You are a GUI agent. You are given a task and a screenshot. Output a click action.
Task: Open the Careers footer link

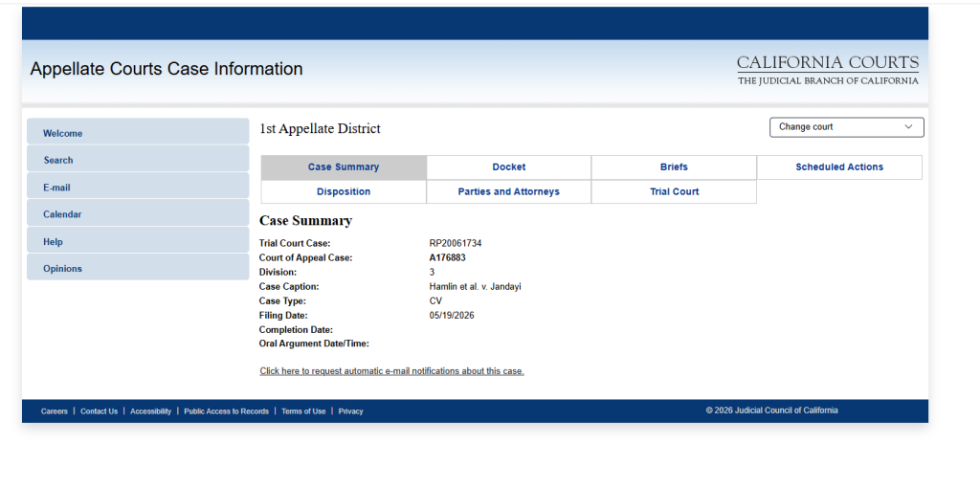55,411
